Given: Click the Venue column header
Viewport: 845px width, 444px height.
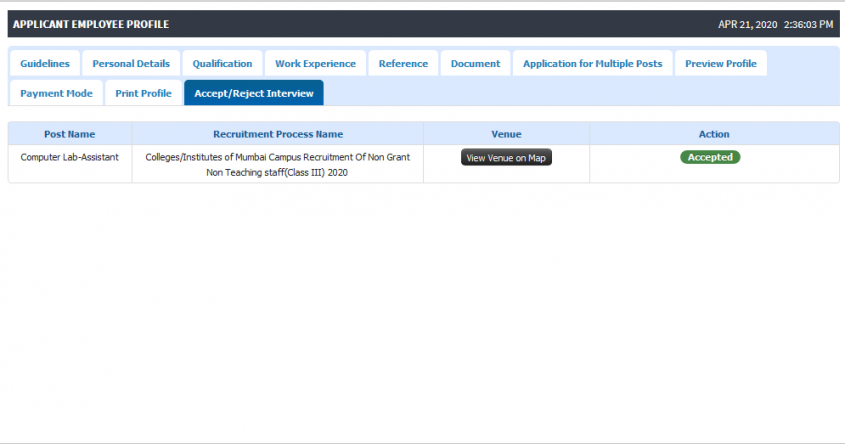Looking at the screenshot, I should 506,134.
